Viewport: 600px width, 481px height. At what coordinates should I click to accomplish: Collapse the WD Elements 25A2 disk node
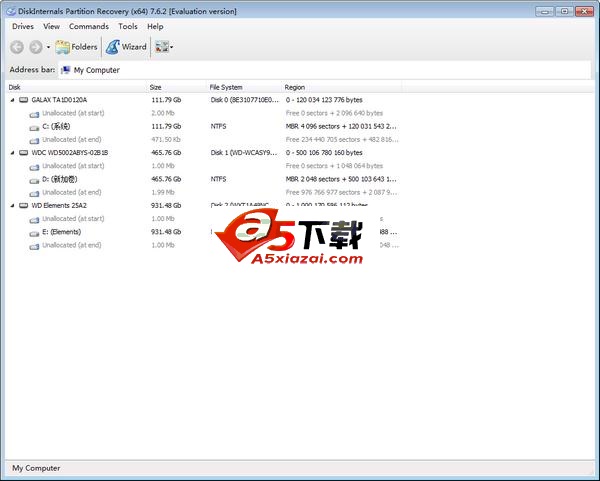pos(12,205)
